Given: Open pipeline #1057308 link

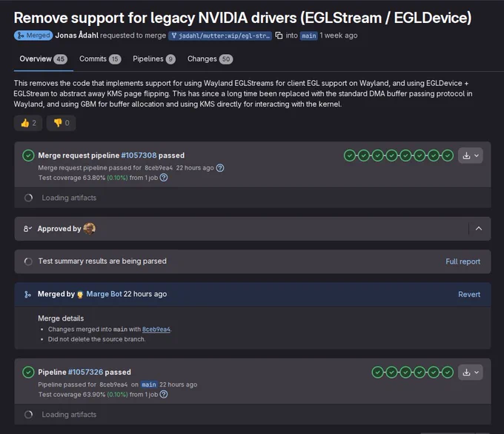Looking at the screenshot, I should (139, 156).
